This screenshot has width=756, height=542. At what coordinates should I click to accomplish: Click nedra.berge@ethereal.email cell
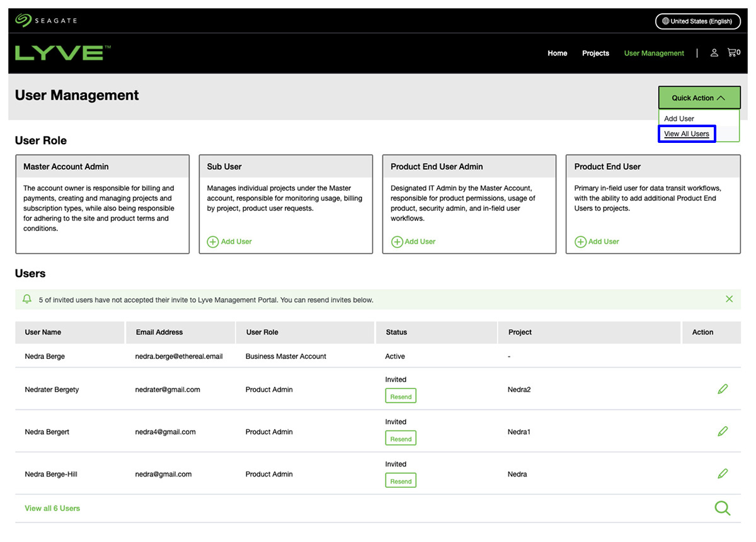point(179,356)
